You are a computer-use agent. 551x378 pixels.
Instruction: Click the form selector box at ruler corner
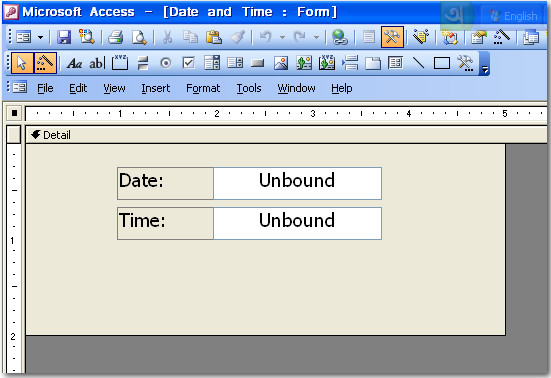pos(14,113)
